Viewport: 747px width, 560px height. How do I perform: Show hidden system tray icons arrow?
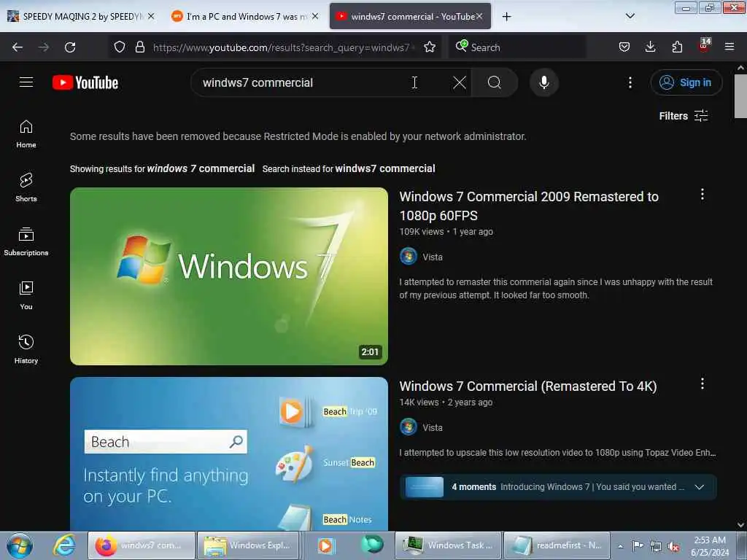click(x=620, y=546)
